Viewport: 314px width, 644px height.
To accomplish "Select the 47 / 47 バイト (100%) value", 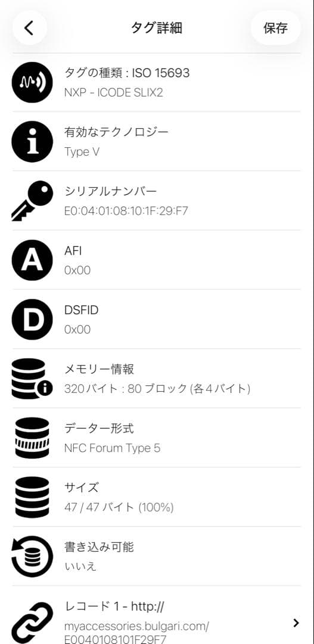I will click(x=119, y=507).
